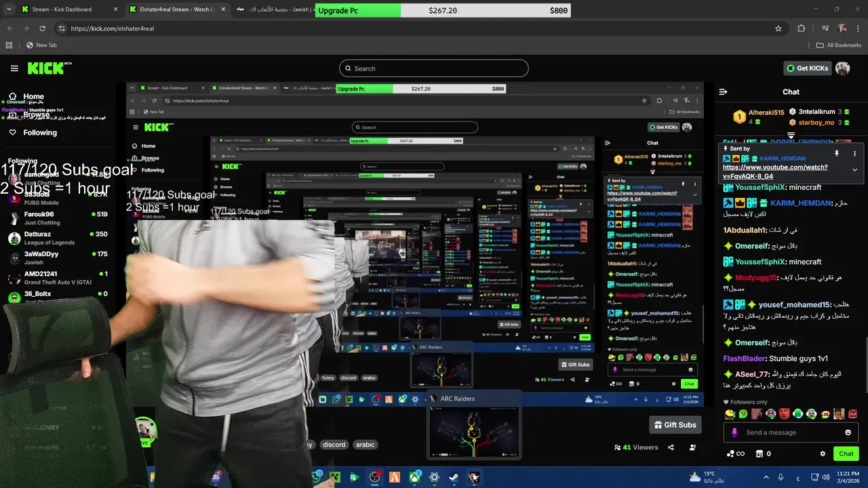Share the stream with share icon
868x488 pixels.
671,447
